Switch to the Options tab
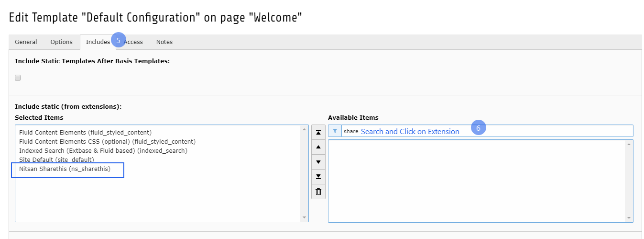 pos(62,42)
